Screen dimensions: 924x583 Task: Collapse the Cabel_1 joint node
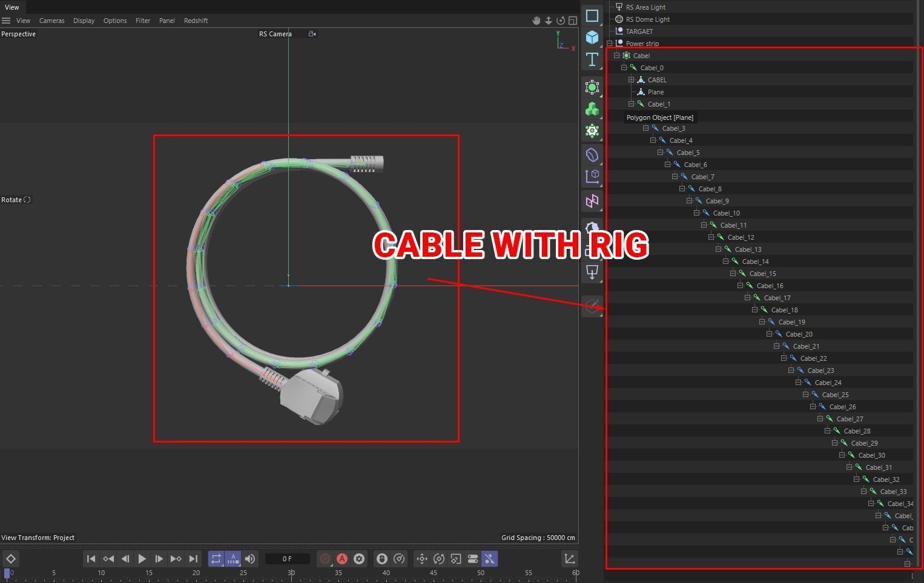click(632, 104)
